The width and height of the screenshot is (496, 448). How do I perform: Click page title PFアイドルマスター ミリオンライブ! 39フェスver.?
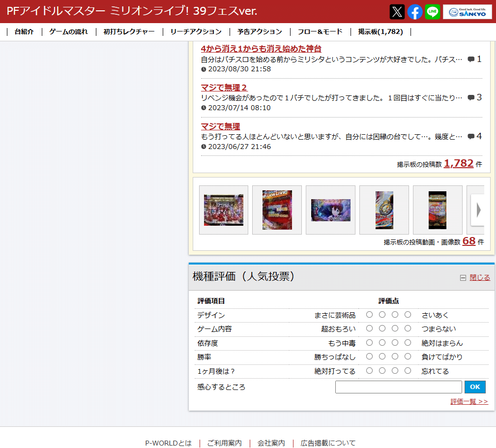(132, 11)
